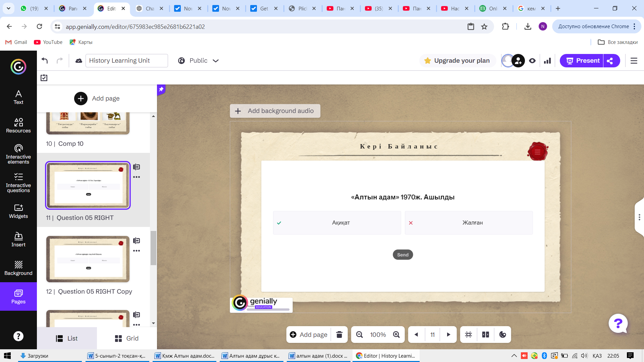Delete page with trash icon

[339, 335]
